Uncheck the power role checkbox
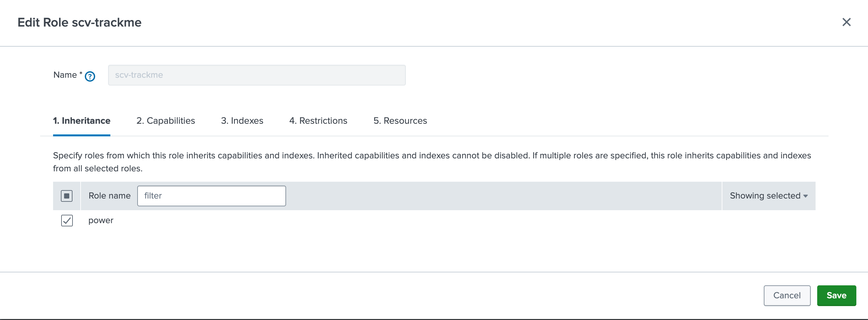868x320 pixels. 67,221
